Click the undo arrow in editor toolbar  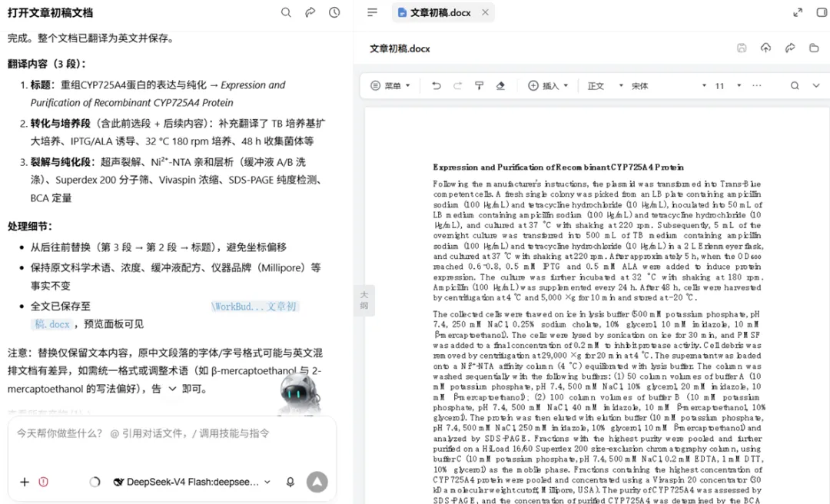[x=437, y=86]
